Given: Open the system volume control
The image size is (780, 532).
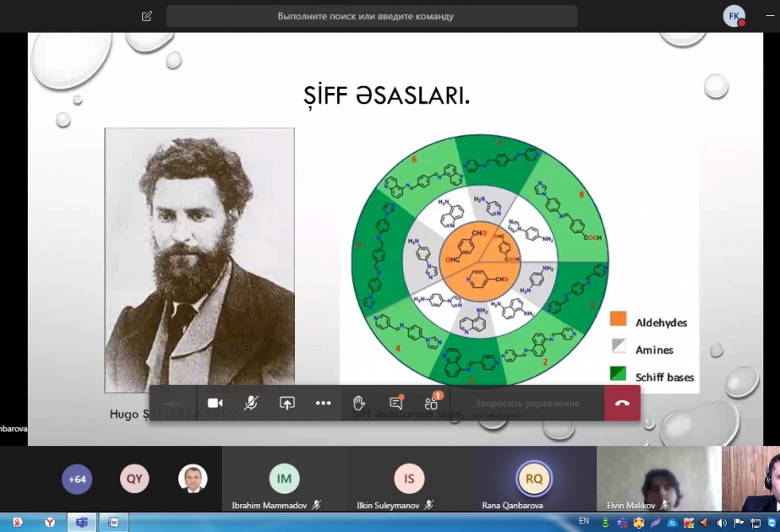Looking at the screenshot, I should pos(722,523).
